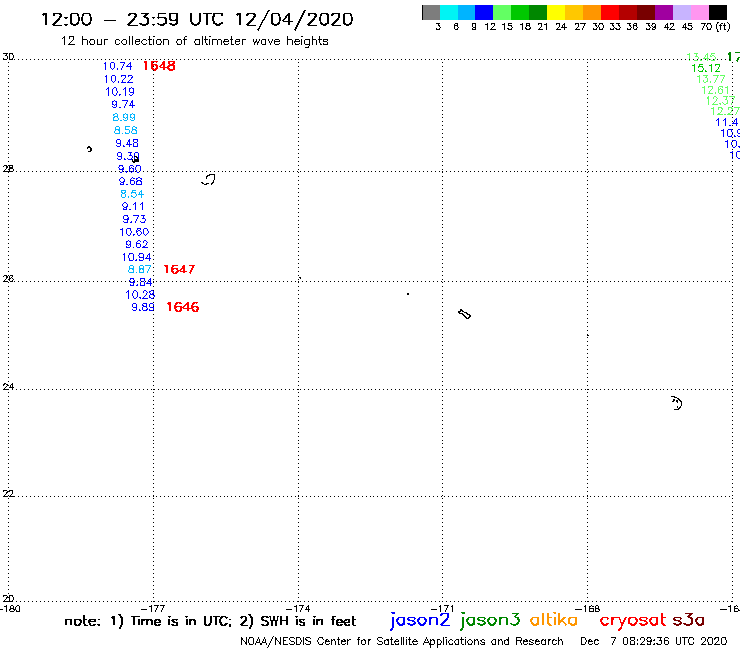Click the "33" label under the color bar

click(x=615, y=27)
